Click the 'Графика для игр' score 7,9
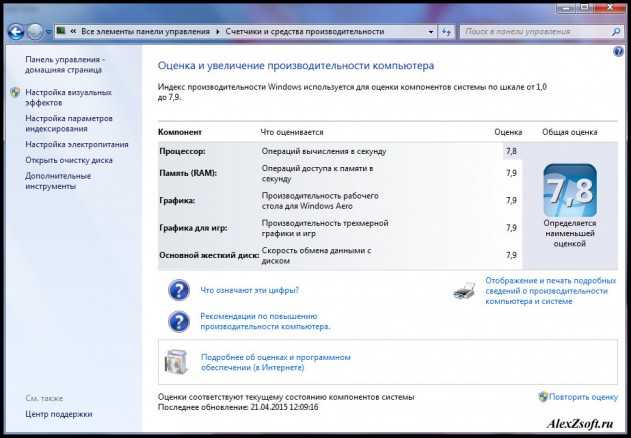631x438 pixels. (511, 228)
